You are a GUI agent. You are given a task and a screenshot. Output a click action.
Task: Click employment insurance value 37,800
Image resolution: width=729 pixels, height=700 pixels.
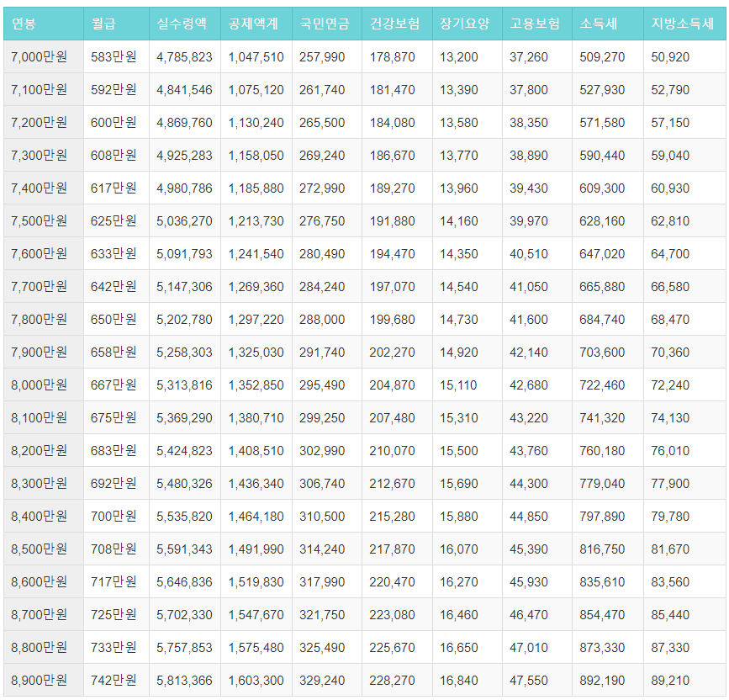[x=528, y=90]
